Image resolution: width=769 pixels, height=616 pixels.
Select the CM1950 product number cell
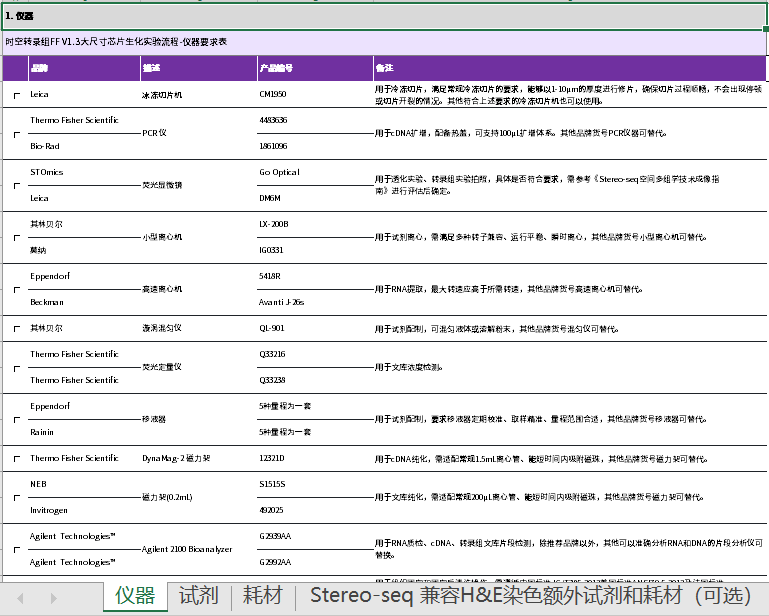315,95
